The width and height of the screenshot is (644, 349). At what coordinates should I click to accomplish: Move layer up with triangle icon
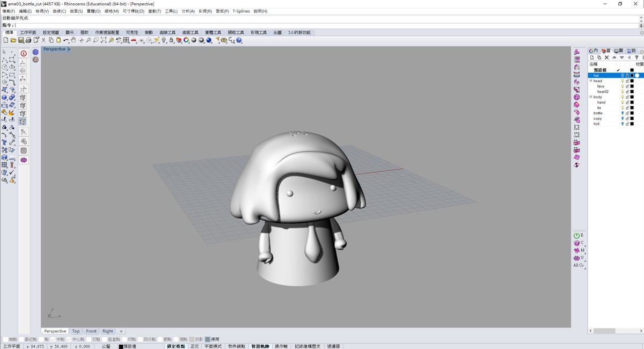(614, 57)
